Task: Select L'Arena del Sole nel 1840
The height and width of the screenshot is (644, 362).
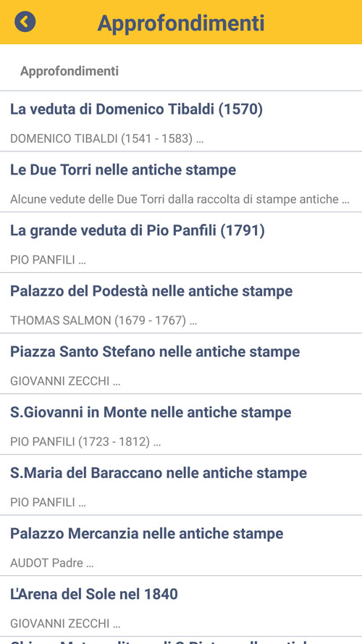Action: click(x=181, y=606)
